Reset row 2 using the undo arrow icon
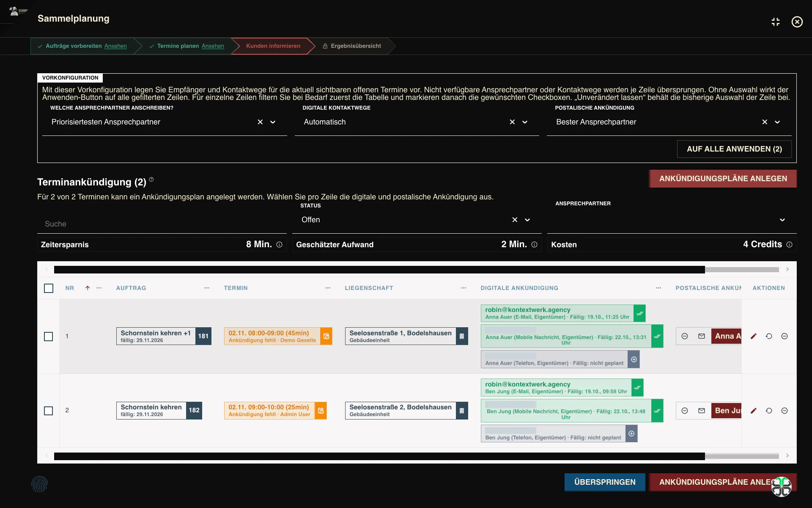 click(769, 411)
